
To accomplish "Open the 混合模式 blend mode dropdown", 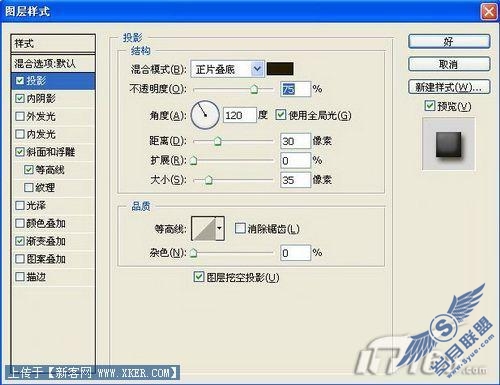I will click(x=257, y=69).
